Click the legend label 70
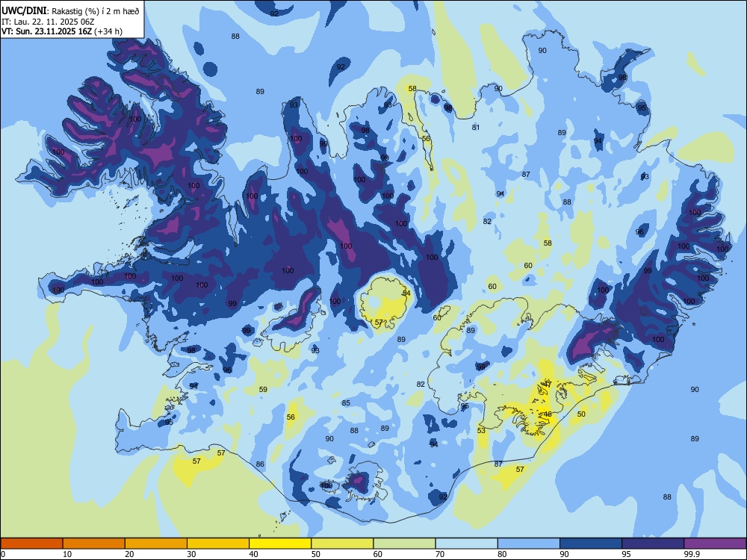Viewport: 747px width, 560px height. point(440,554)
